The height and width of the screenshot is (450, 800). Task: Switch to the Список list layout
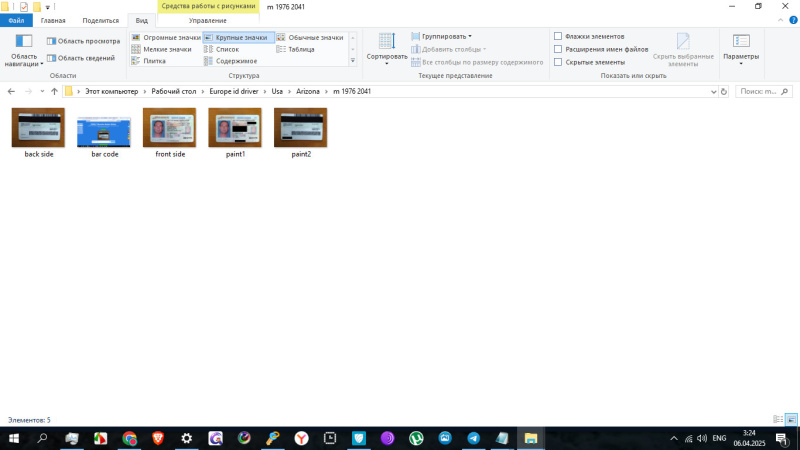(227, 49)
